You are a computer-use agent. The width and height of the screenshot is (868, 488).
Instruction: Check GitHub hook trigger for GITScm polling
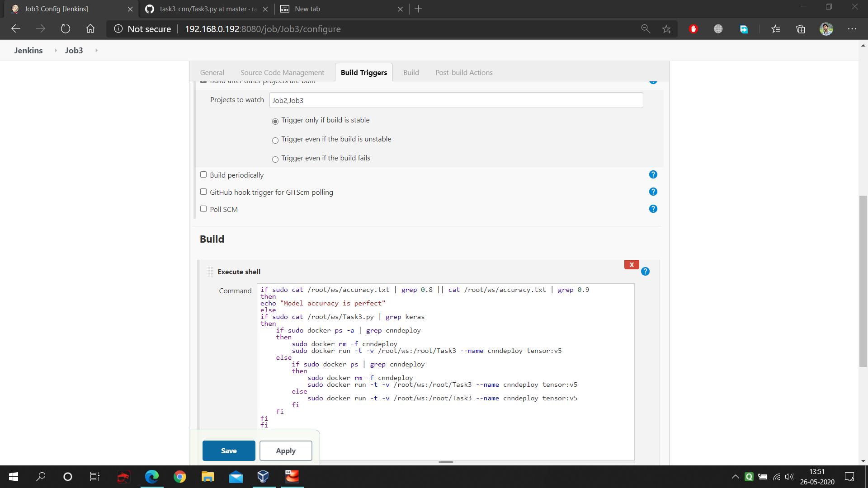click(203, 192)
